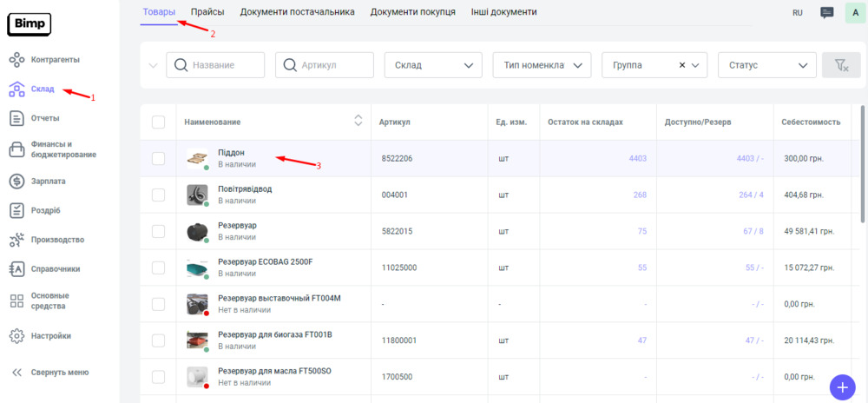Tick the checkbox for Піддон row

coord(158,159)
